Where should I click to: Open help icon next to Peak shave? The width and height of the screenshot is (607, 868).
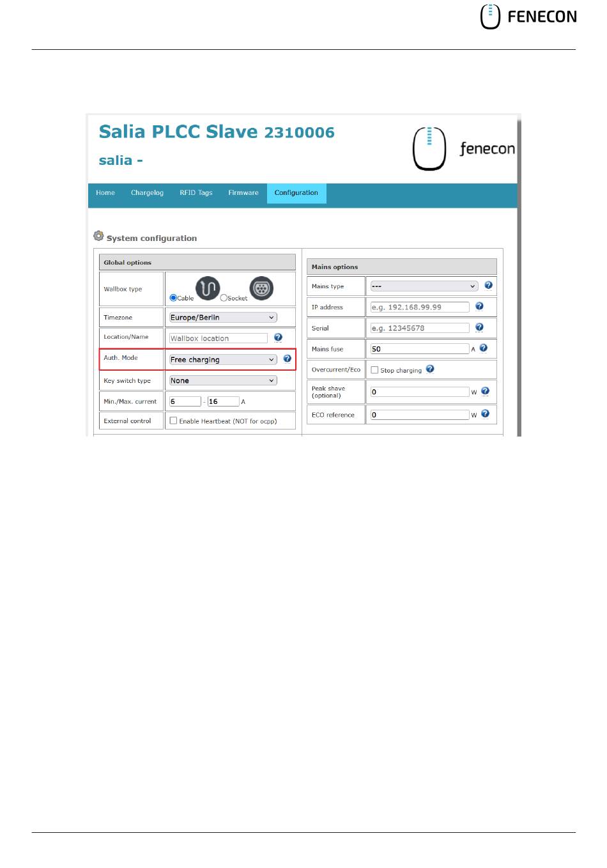485,391
